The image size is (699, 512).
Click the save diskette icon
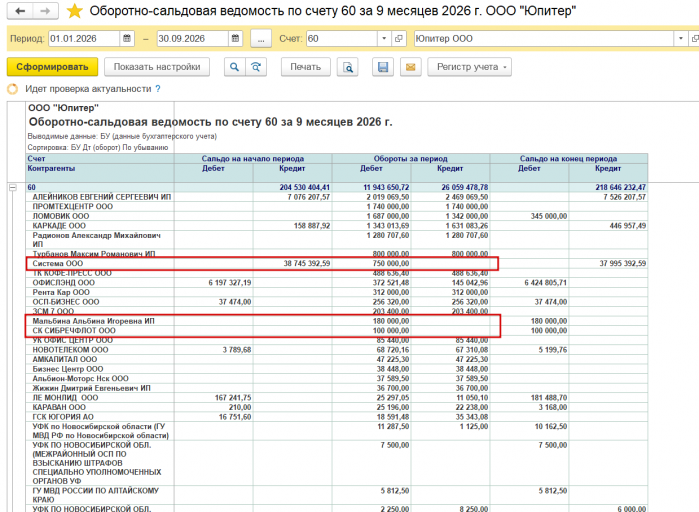click(382, 67)
